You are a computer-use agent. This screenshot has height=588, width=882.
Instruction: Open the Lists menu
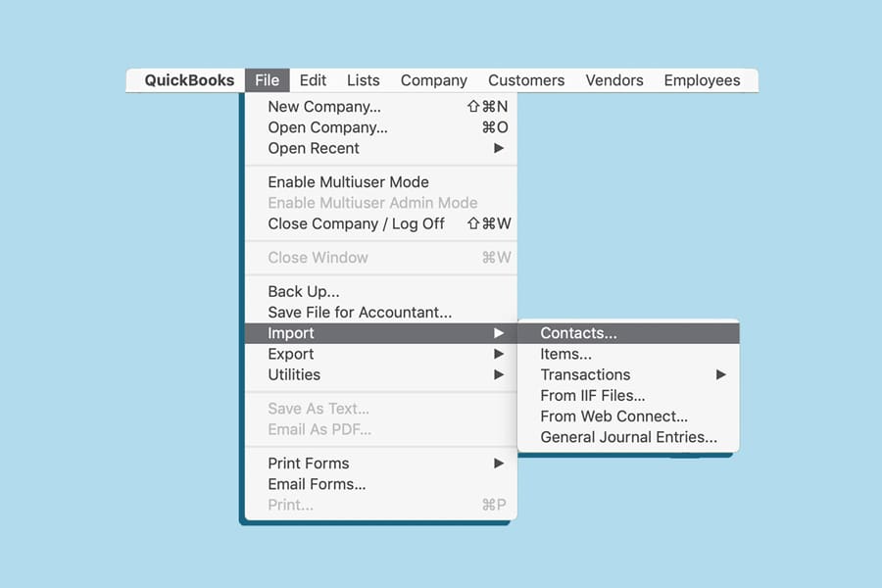[364, 80]
